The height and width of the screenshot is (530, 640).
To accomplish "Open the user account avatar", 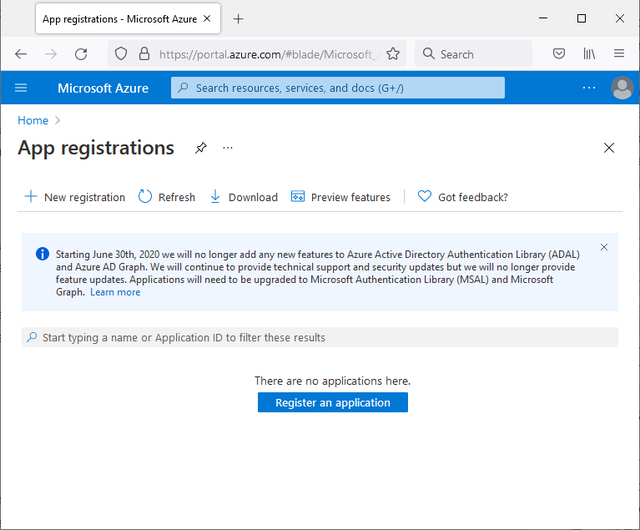I will [x=622, y=88].
